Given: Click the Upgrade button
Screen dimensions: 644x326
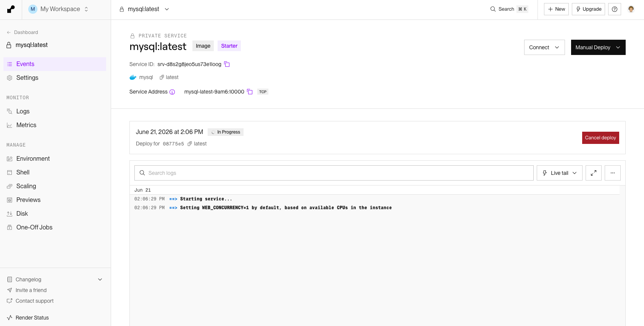Looking at the screenshot, I should pyautogui.click(x=588, y=9).
